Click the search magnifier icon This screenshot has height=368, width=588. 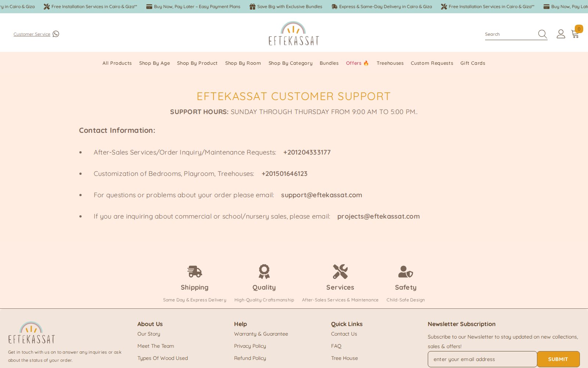tap(542, 34)
